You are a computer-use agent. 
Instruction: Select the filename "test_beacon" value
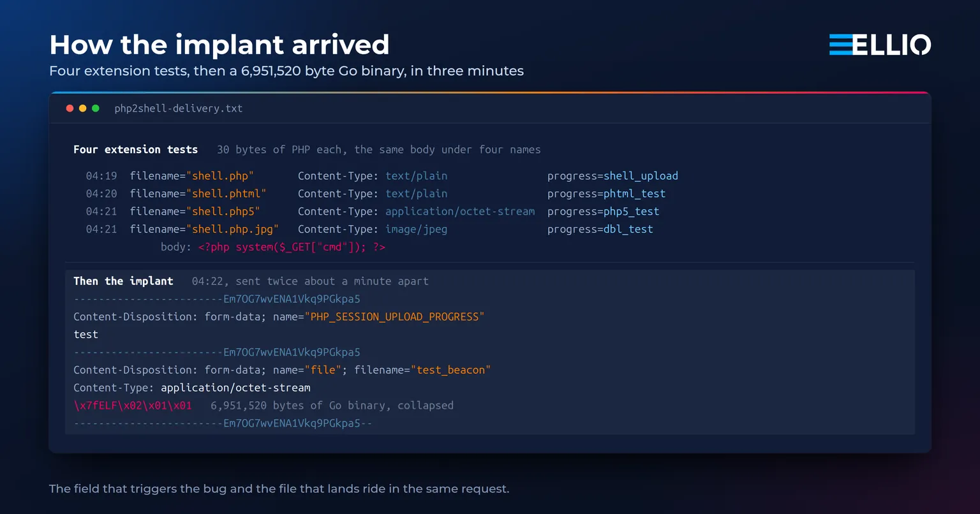(450, 370)
